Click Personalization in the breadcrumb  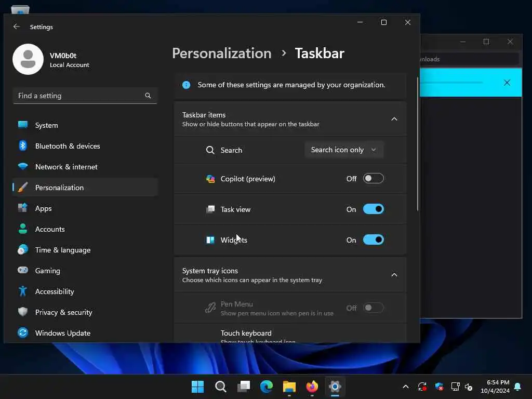[x=221, y=54]
